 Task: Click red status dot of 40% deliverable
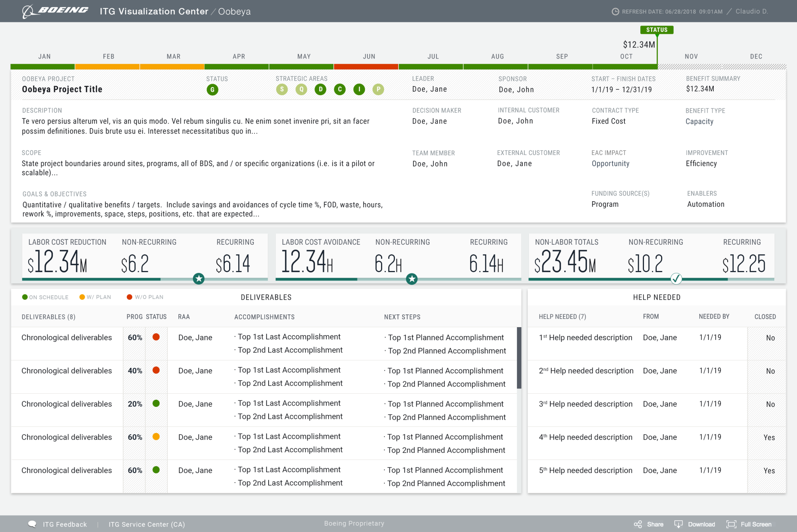[x=156, y=370]
